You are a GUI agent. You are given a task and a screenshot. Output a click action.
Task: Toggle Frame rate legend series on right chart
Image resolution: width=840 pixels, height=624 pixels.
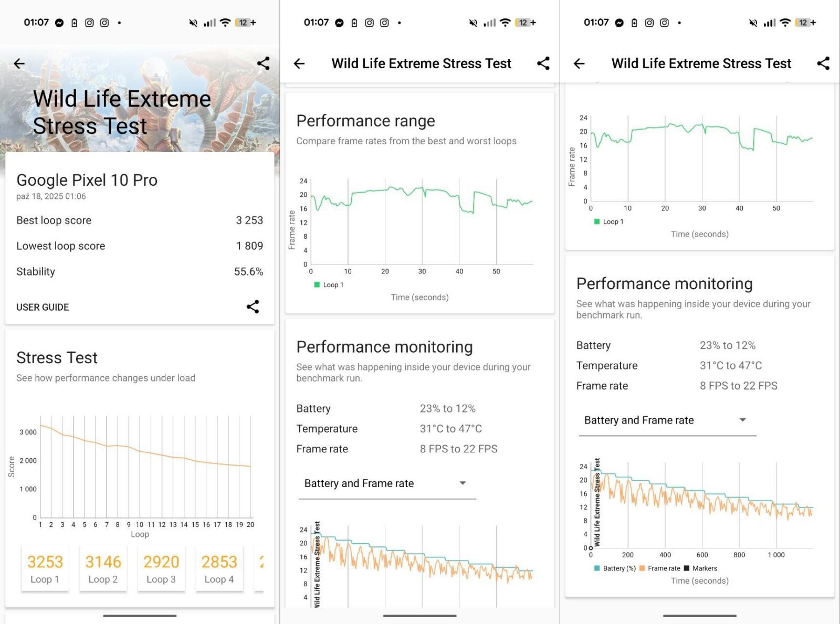pos(659,568)
